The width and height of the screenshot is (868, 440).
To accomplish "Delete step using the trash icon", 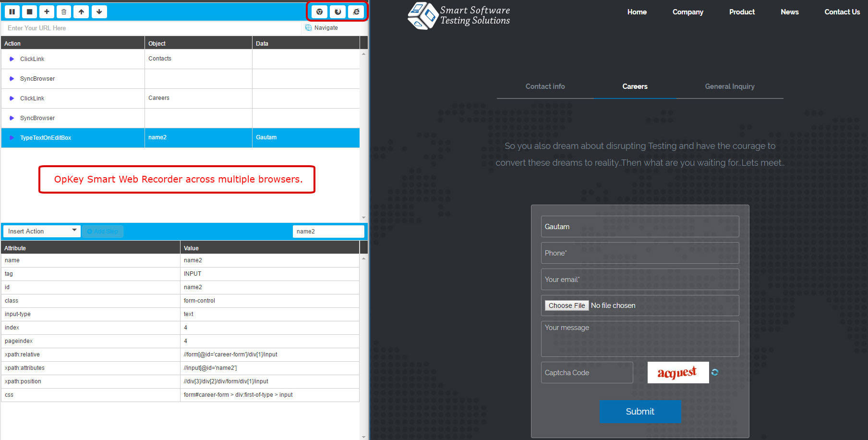I will tap(64, 12).
